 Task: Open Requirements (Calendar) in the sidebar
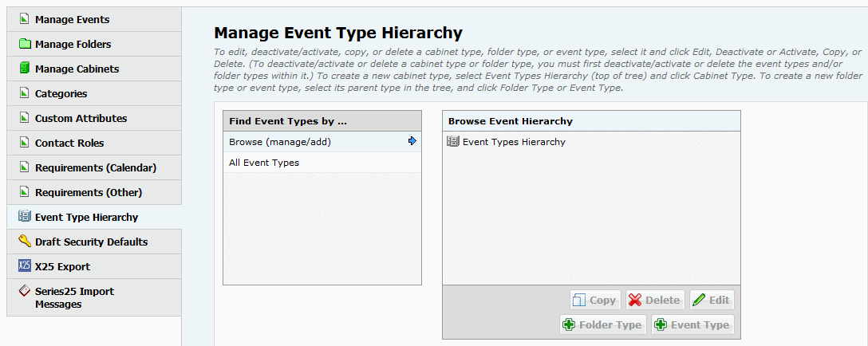pos(94,167)
